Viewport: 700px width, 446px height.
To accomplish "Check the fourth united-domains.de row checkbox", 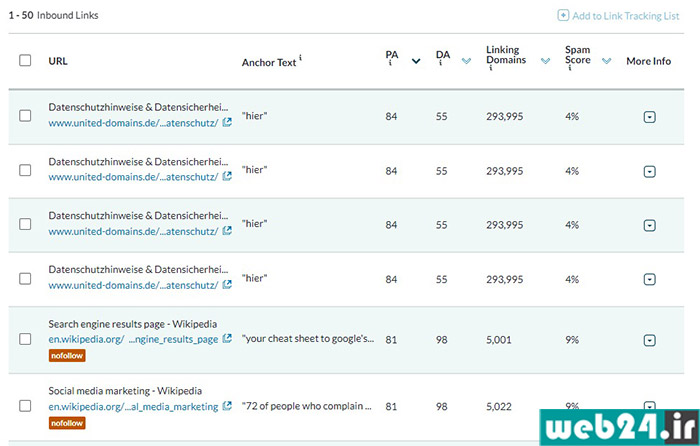I will pyautogui.click(x=25, y=279).
